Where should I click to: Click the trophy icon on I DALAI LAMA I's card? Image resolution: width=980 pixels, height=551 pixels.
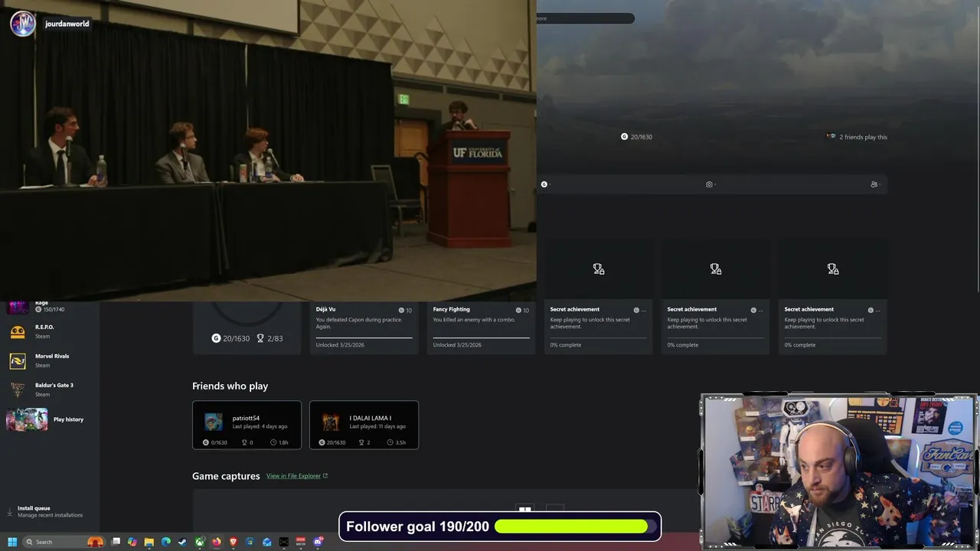click(361, 442)
